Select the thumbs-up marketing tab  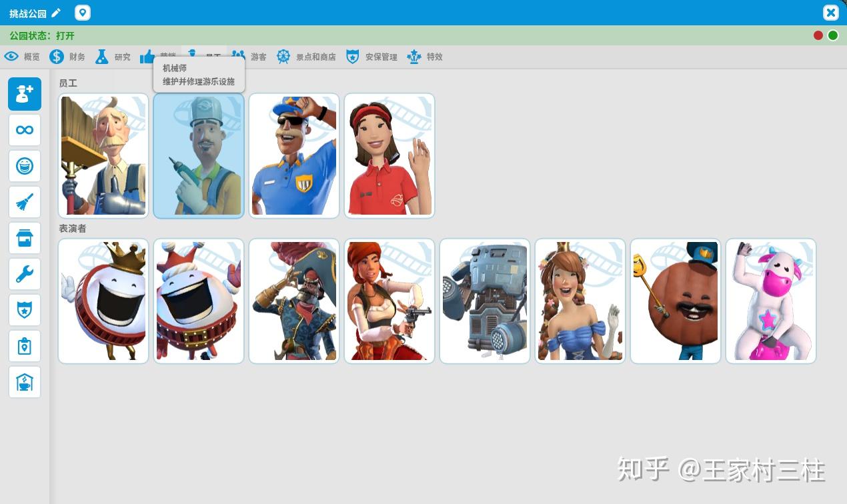[147, 57]
